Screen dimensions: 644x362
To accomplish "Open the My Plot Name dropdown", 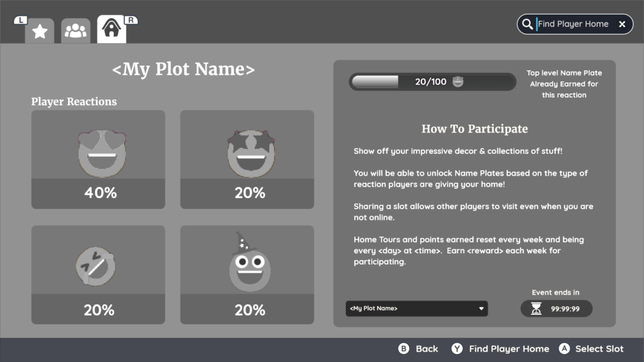I will [416, 309].
